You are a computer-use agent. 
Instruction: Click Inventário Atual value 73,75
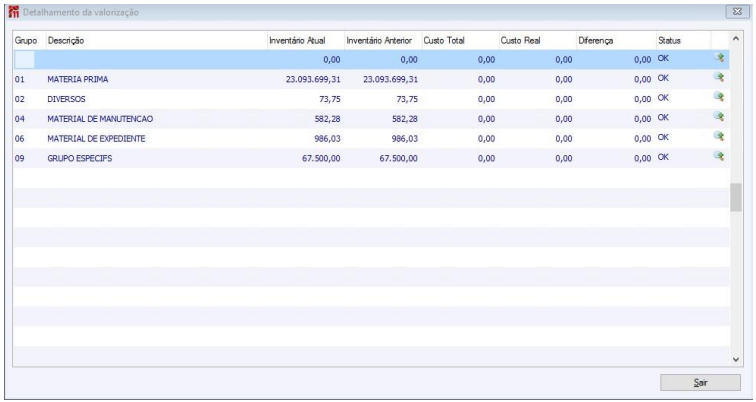pyautogui.click(x=329, y=100)
